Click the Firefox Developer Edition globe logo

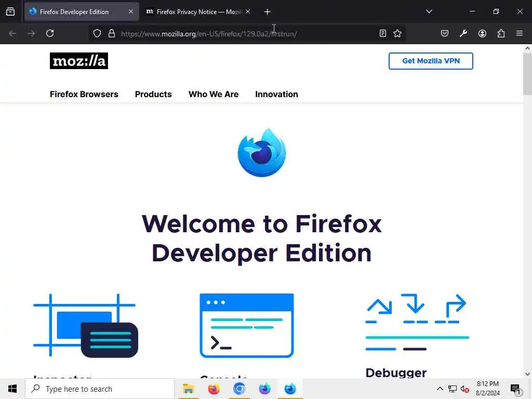click(262, 152)
